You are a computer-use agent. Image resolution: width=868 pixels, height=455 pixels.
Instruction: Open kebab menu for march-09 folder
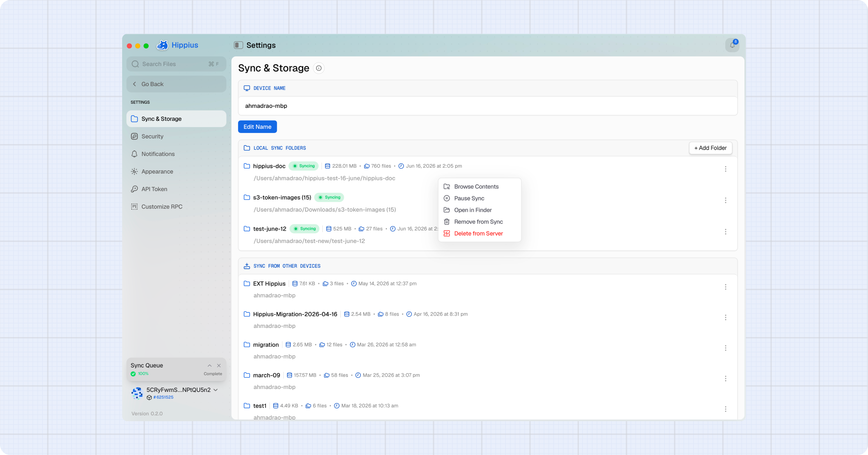pos(725,379)
